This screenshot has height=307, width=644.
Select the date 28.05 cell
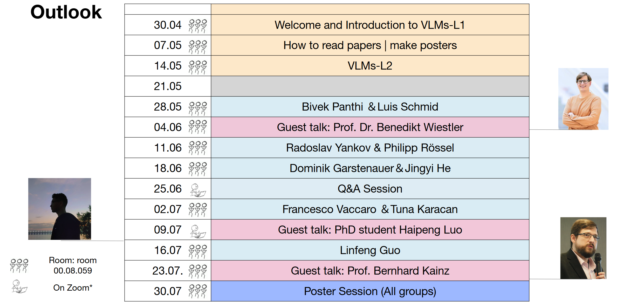coord(168,107)
